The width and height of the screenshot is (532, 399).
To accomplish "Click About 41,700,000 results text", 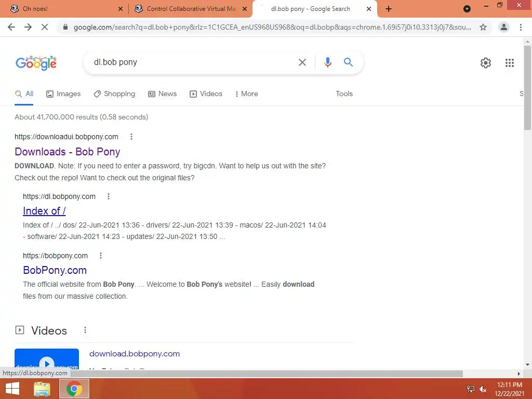I will (82, 117).
